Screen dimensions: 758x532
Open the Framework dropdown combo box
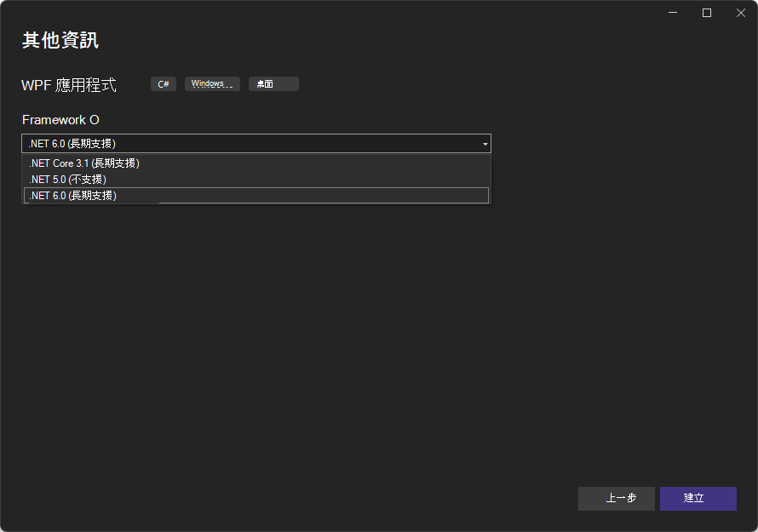tap(256, 144)
